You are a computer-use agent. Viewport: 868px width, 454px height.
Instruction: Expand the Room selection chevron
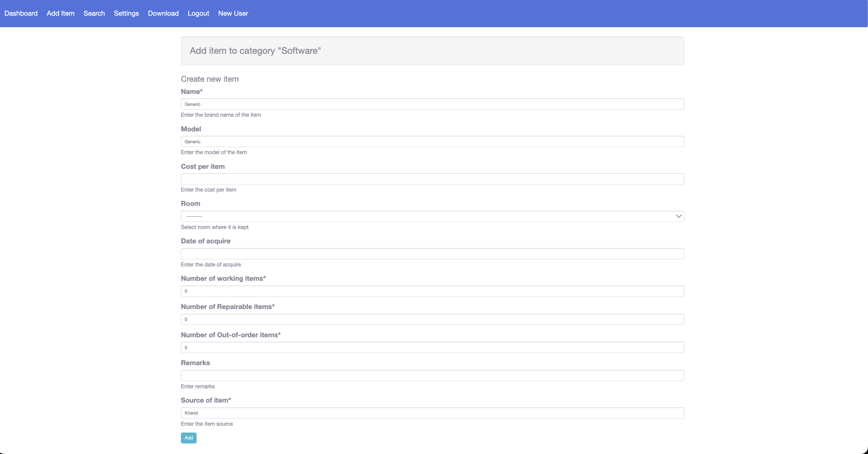click(x=678, y=216)
